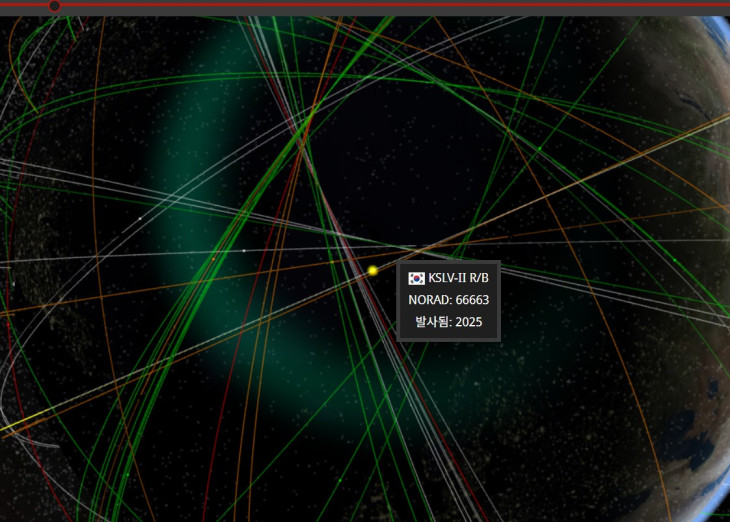Select the yellow highlighted satellite dot
This screenshot has height=522, width=730.
click(x=373, y=270)
